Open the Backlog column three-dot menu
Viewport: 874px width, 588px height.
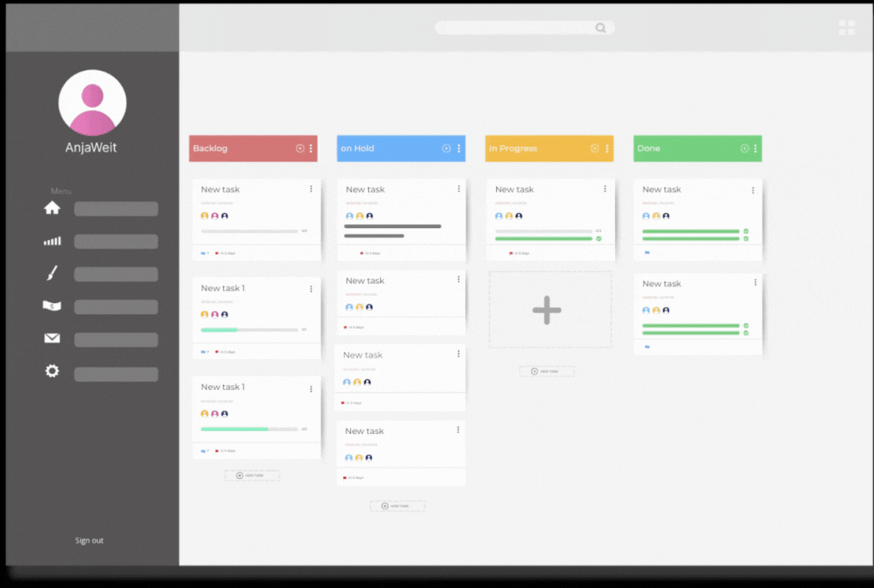(x=311, y=148)
